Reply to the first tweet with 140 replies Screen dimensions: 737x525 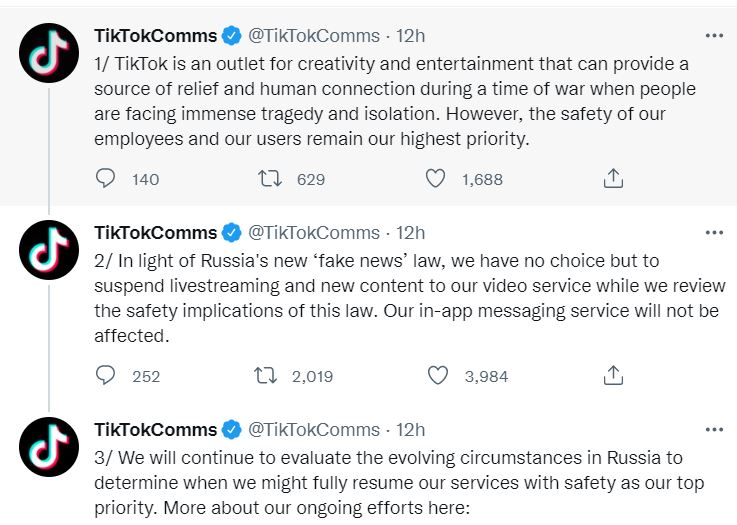105,179
